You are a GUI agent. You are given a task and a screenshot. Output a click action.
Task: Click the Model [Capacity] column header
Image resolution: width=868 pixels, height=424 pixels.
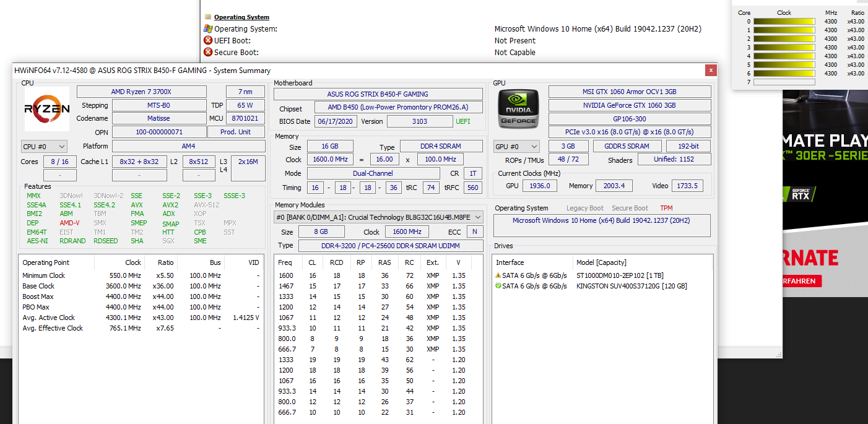coord(641,262)
